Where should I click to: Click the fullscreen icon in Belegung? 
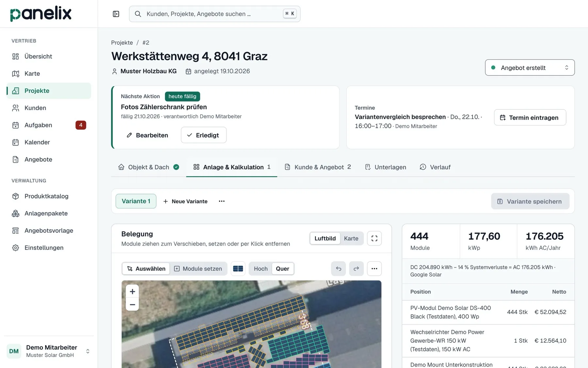pos(374,238)
